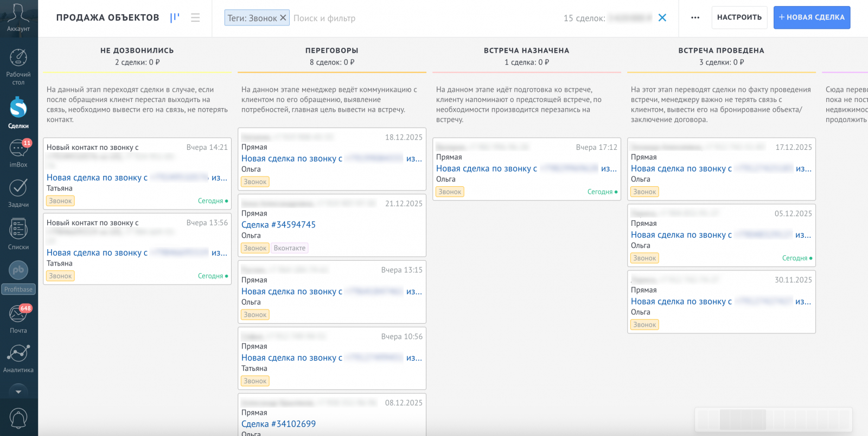Viewport: 868px width, 436px height.
Task: Switch to list view of deals
Action: coord(195,18)
